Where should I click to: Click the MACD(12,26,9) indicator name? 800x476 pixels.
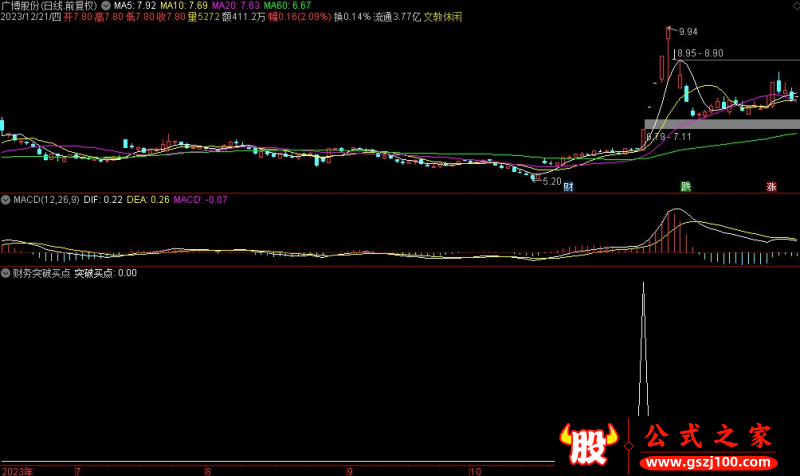point(46,200)
